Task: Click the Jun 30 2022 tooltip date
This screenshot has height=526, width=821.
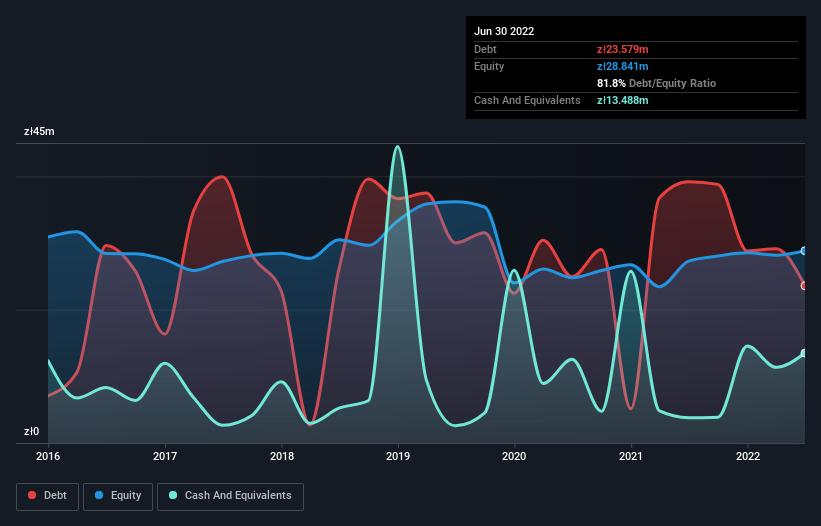Action: pos(504,31)
